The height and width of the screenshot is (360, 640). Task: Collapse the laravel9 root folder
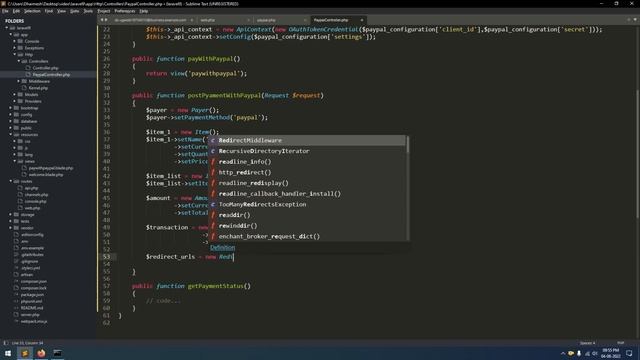click(7, 28)
